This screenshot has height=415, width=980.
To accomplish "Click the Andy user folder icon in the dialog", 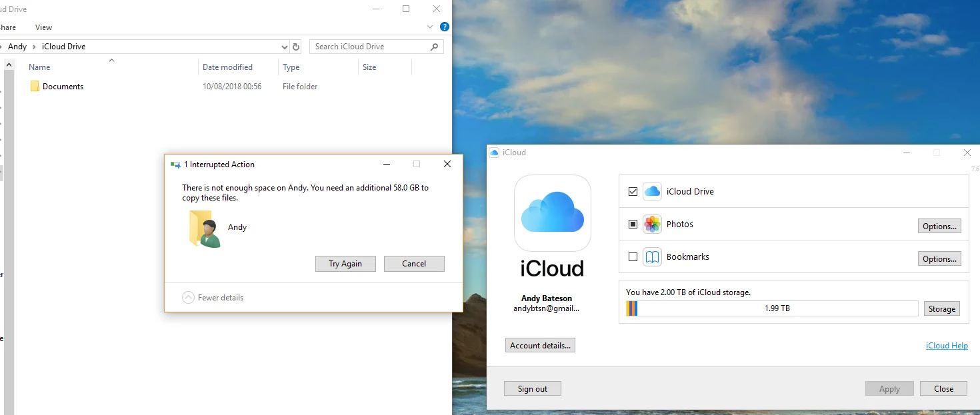I will (205, 228).
